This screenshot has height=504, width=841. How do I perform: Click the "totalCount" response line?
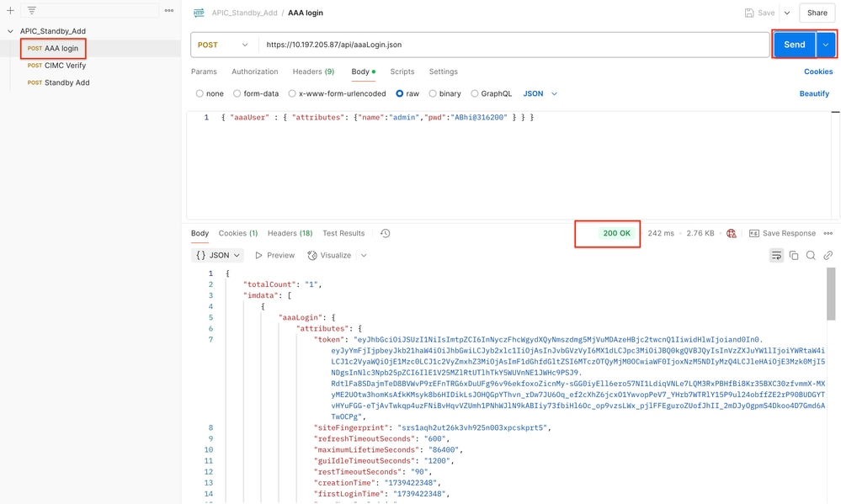[282, 284]
